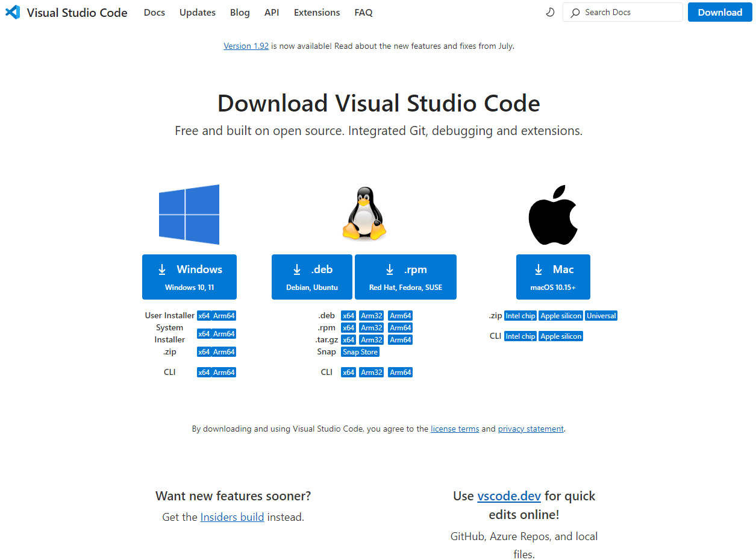Screen dimensions: 756x560
Task: Select x64 for Linux .tar.gz
Action: [x=348, y=340]
